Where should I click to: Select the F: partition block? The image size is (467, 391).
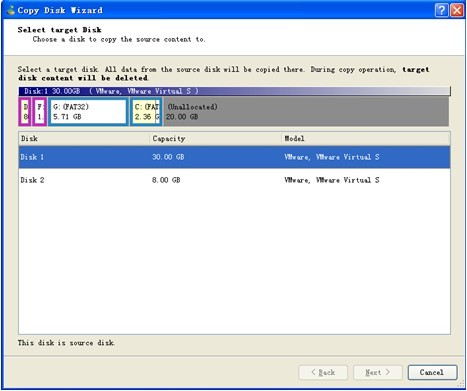click(40, 112)
